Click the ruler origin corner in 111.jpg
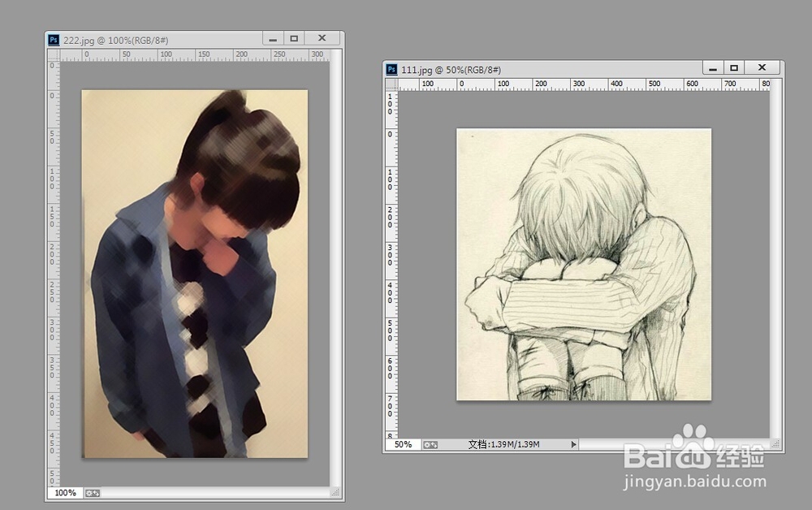The image size is (812, 510). coord(392,84)
